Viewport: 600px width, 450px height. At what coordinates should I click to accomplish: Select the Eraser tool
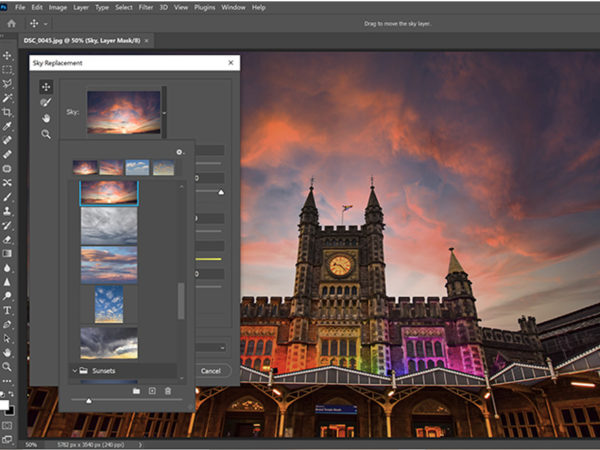click(7, 239)
